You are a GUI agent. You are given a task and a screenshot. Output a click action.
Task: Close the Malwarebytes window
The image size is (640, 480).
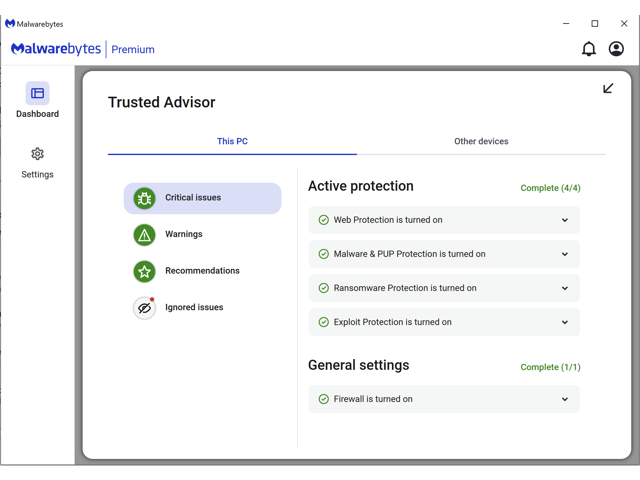tap(624, 24)
